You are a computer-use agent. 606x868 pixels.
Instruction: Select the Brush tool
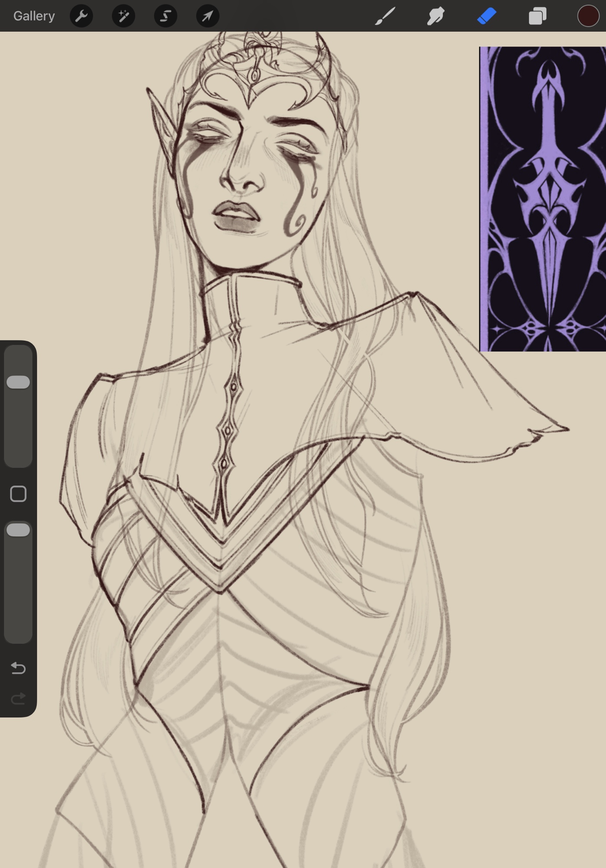(385, 16)
